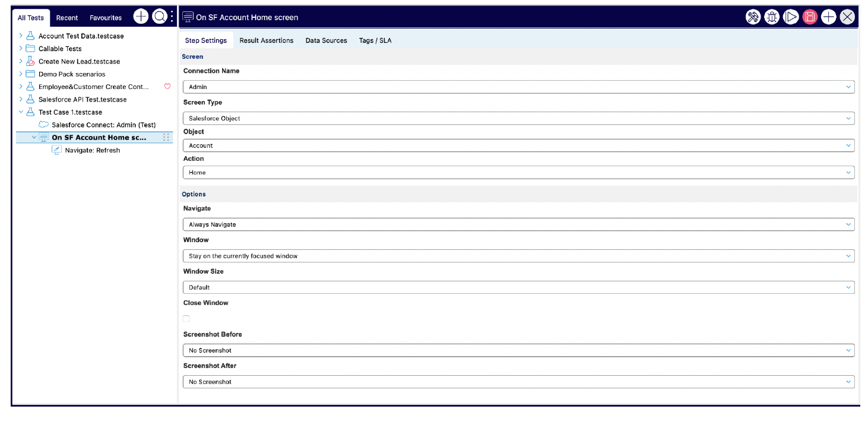Image resolution: width=868 pixels, height=425 pixels.
Task: Open the Window Size dropdown
Action: point(519,287)
